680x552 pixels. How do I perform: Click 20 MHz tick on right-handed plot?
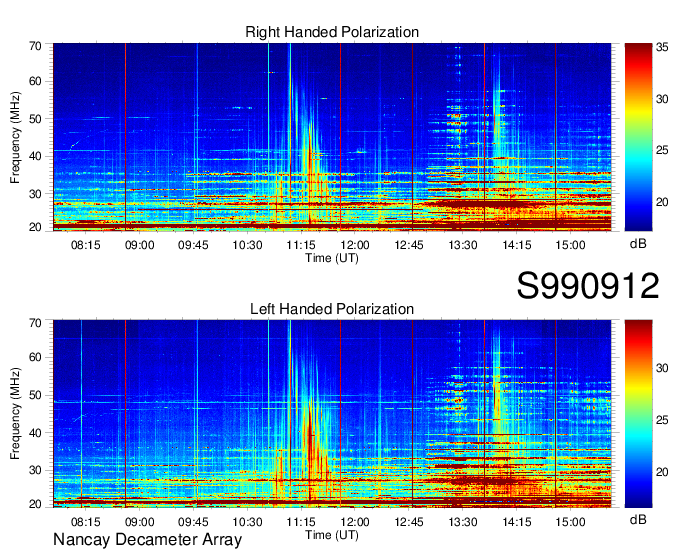[35, 227]
